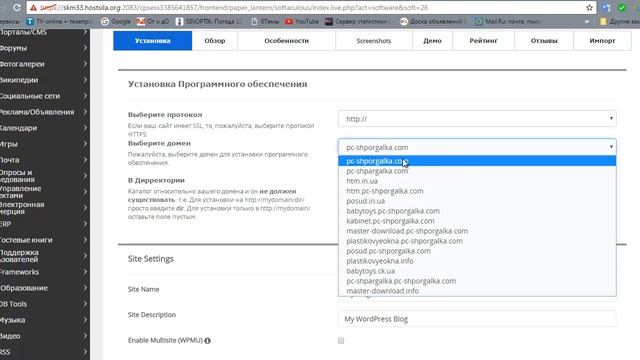Choose master-download.pc-shporgalka.com from the domain list
Viewport: 640px width, 360px height.
(x=477, y=231)
